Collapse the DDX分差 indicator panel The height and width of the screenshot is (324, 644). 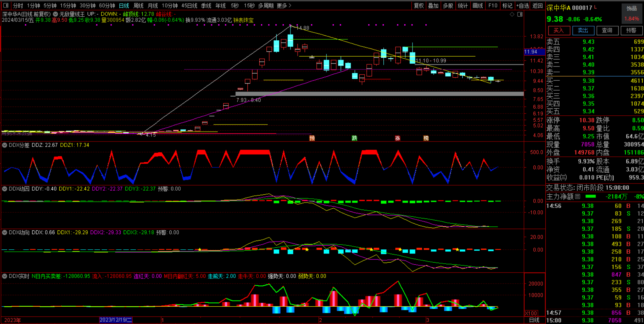pos(5,145)
